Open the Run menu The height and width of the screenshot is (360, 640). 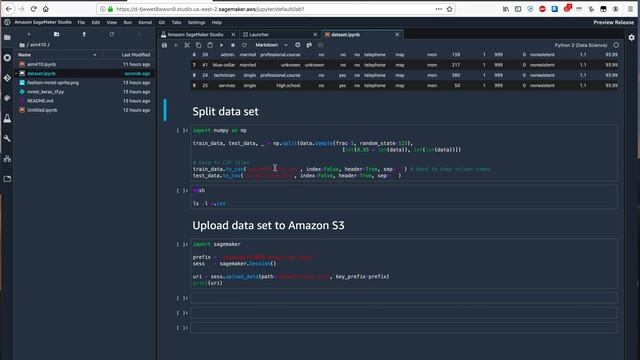point(127,22)
